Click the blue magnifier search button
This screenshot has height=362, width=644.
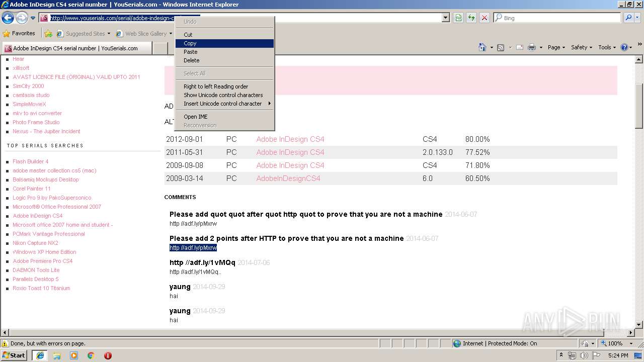tap(627, 18)
